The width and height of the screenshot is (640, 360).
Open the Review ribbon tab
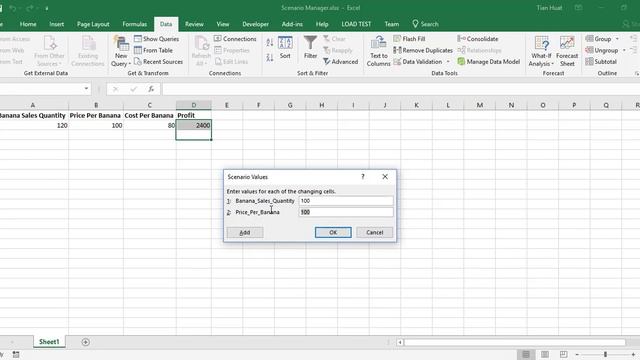(x=194, y=24)
